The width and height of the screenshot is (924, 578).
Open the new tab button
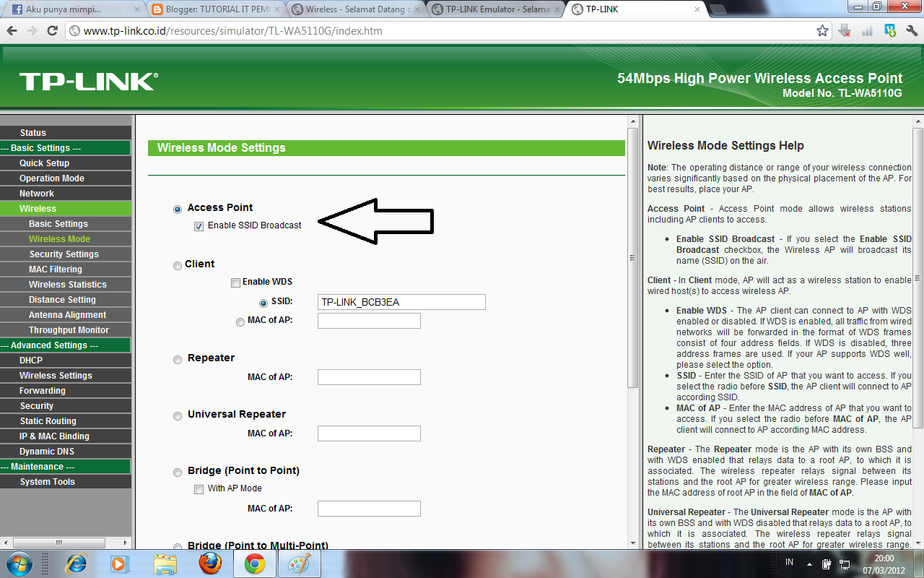pos(718,9)
